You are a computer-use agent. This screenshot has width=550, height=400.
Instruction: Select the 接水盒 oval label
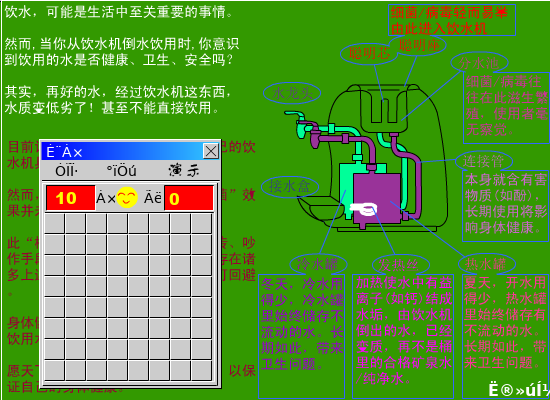point(290,186)
